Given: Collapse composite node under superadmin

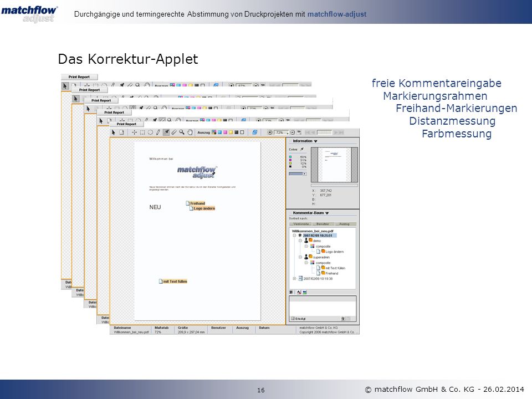Looking at the screenshot, I should pyautogui.click(x=306, y=263).
